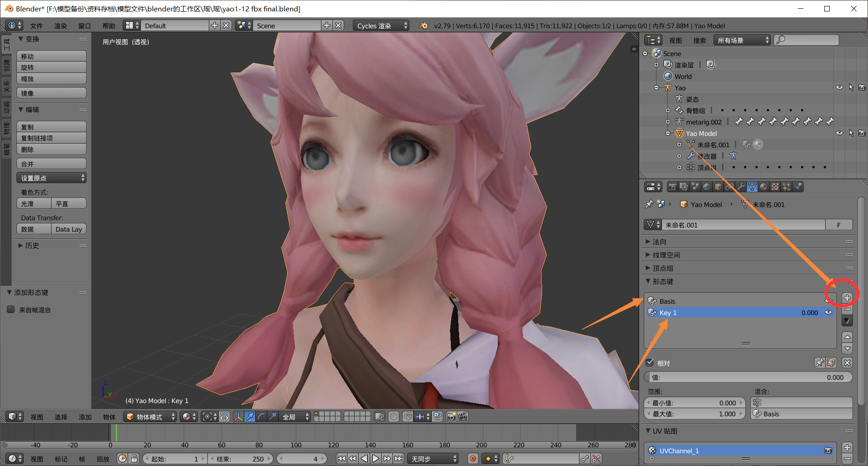Toggle renderability camera for Yao Model in outliner
Image resolution: width=868 pixels, height=466 pixels.
(x=862, y=133)
